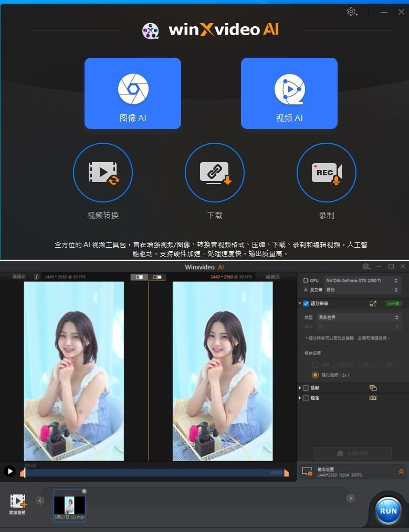Click the 00:03 end time label
This screenshot has height=532, width=409.
[276, 472]
